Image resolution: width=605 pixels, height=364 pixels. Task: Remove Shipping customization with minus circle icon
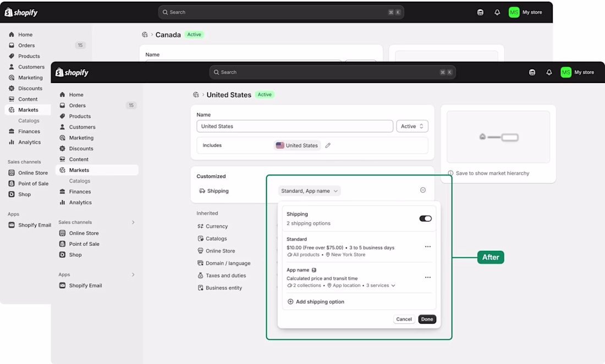coord(423,190)
